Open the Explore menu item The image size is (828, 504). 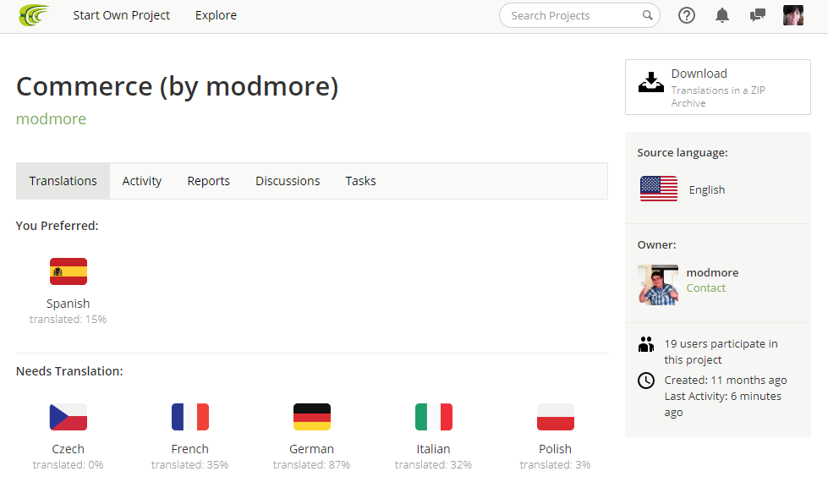(216, 15)
